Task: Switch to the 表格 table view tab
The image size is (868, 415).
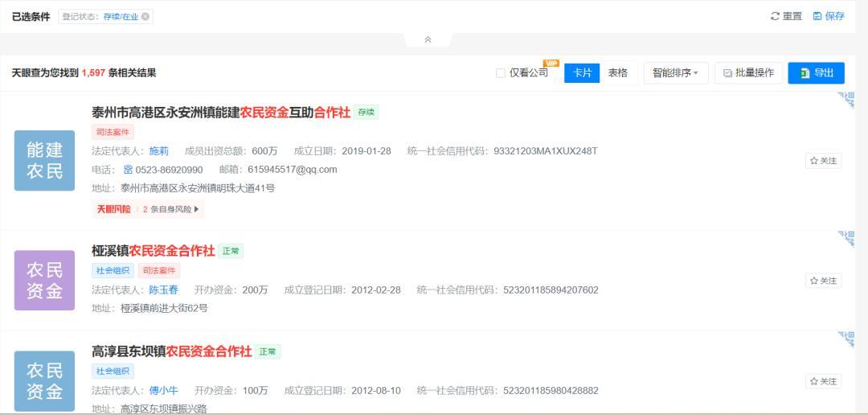Action: pos(618,73)
